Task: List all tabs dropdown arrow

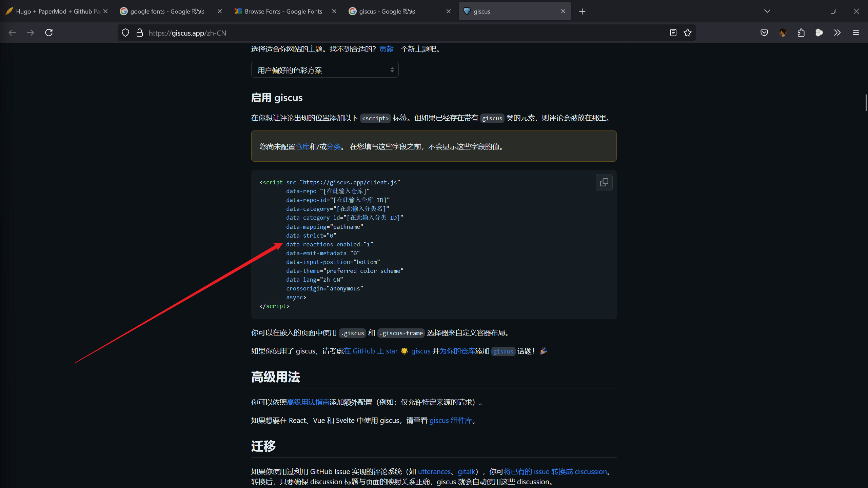Action: [767, 11]
